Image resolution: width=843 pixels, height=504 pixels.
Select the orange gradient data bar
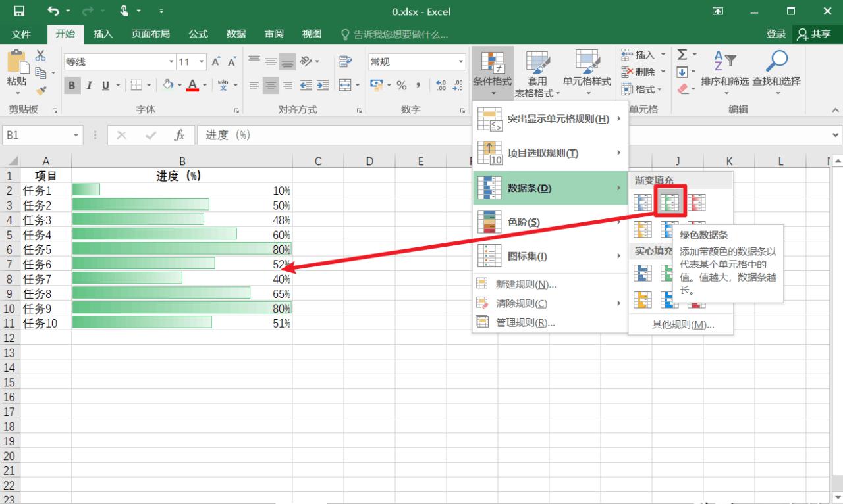tap(643, 229)
